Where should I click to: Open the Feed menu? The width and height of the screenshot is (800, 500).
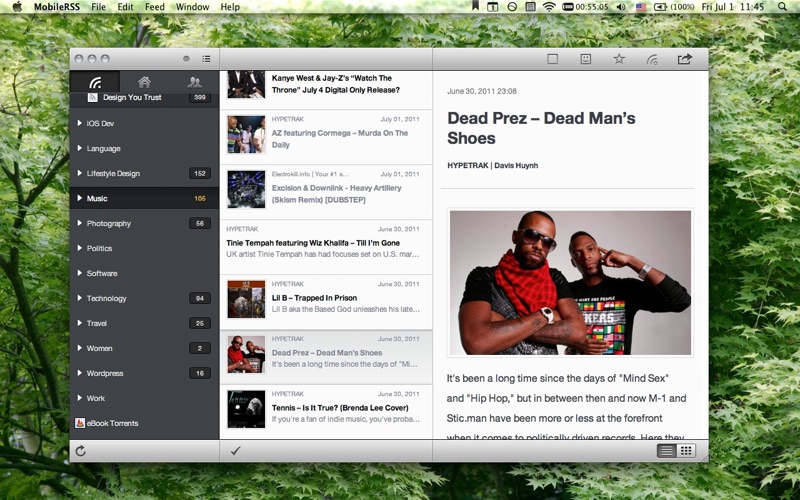(x=155, y=7)
